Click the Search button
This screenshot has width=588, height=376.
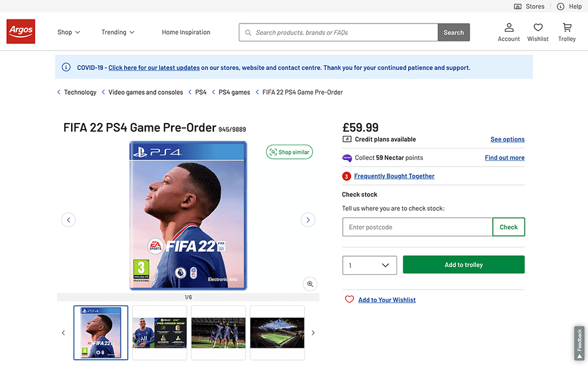[x=453, y=32]
